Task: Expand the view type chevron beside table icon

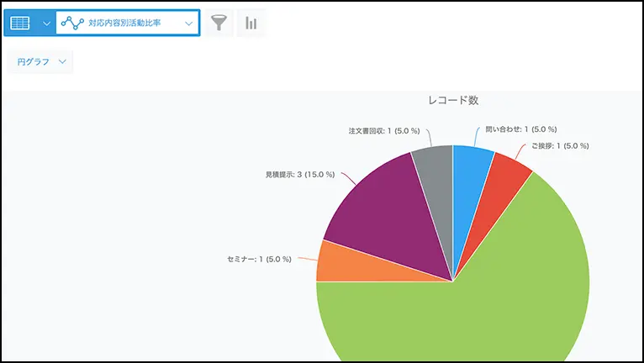Action: (45, 24)
